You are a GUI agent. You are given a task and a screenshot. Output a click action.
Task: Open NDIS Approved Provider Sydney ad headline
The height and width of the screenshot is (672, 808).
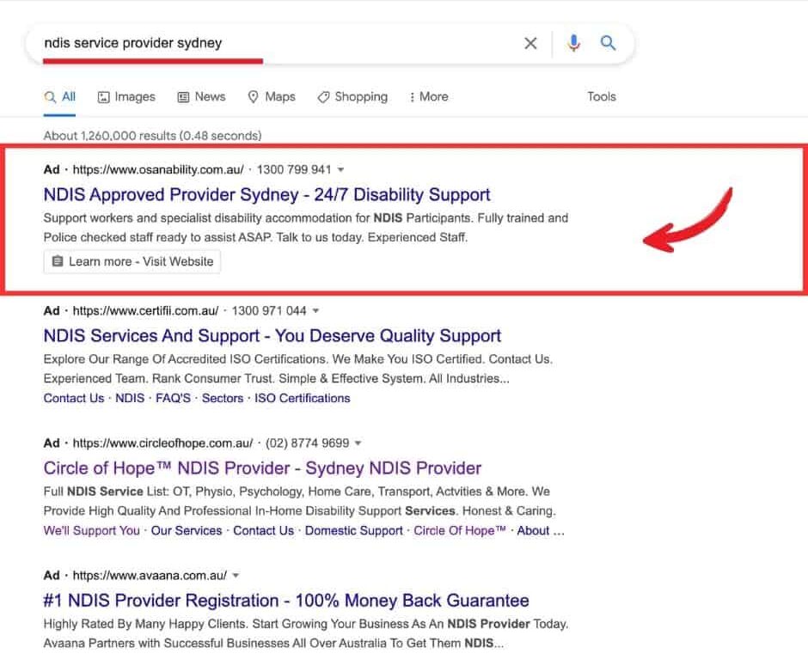(x=266, y=194)
